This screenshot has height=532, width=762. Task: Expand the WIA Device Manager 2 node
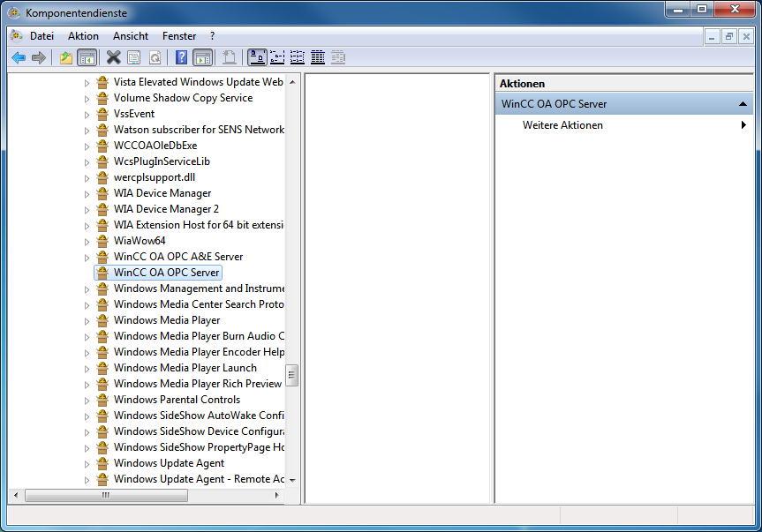point(87,210)
